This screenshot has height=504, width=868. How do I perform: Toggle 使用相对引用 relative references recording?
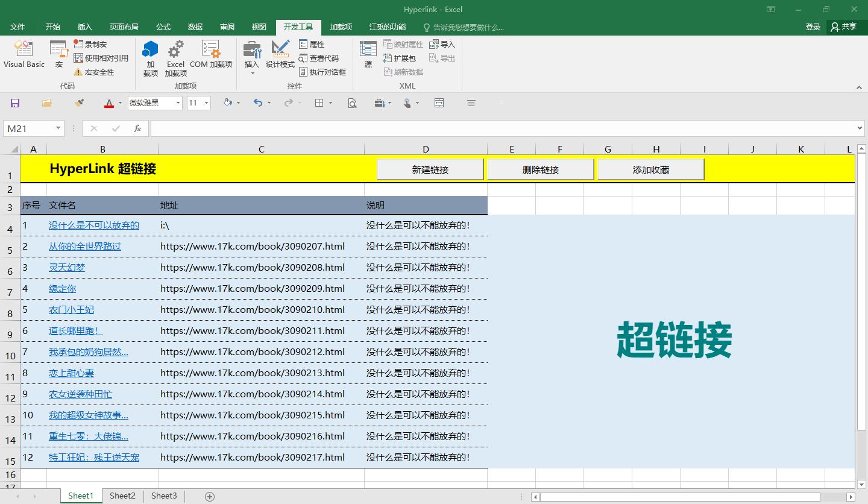click(x=79, y=58)
